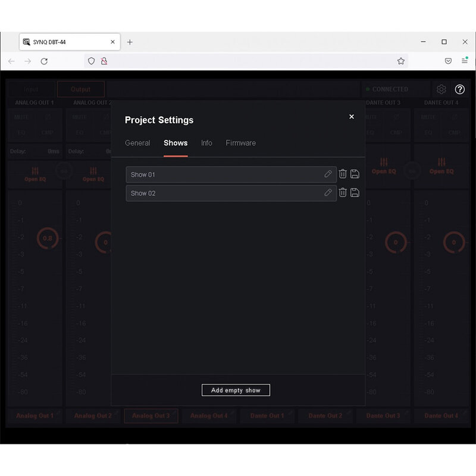Click the edit pencil for Show 02
The width and height of the screenshot is (476, 476).
[x=328, y=193]
